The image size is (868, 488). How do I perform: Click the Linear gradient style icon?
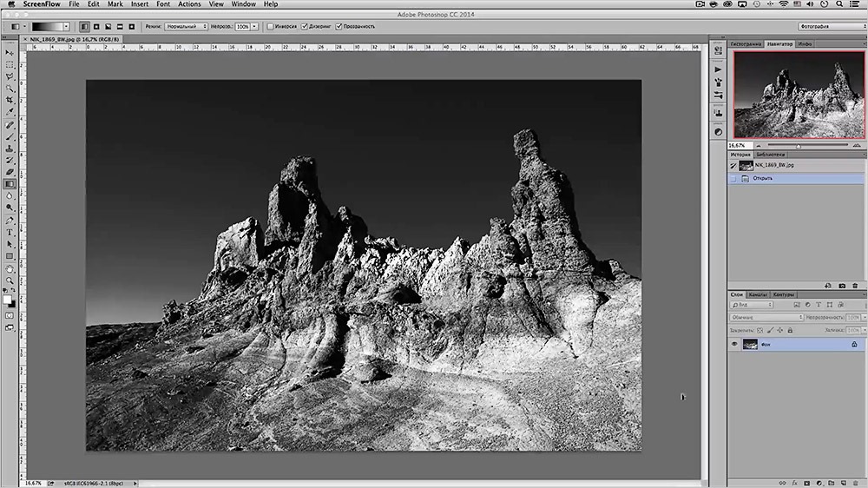pos(84,27)
